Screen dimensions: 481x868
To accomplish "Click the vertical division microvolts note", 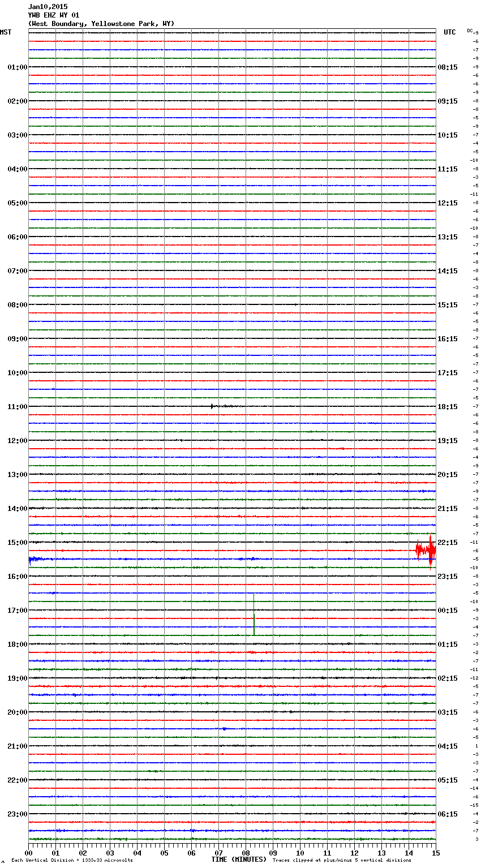I will click(x=72, y=861).
